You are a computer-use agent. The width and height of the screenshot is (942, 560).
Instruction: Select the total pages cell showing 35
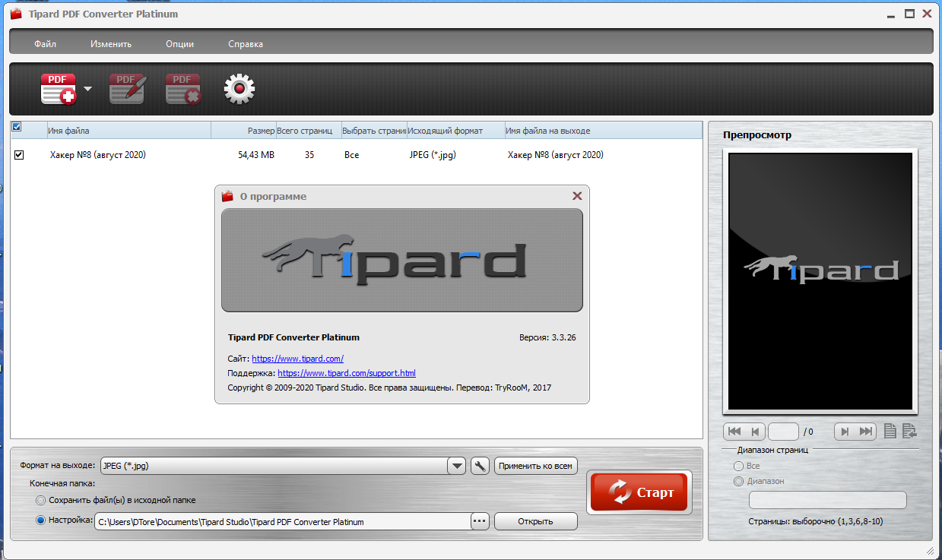click(309, 155)
